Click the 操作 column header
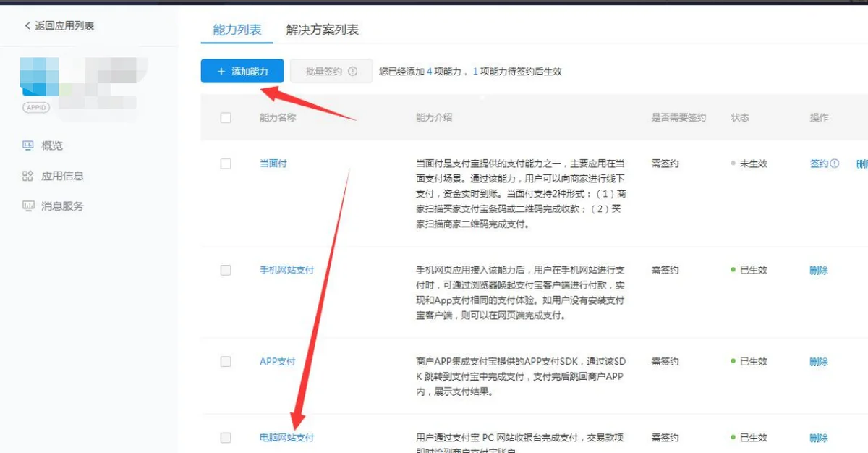The image size is (868, 453). [819, 117]
